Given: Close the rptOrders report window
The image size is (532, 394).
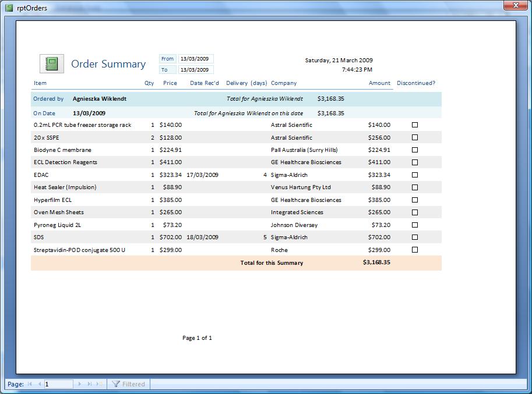Looking at the screenshot, I should (515, 6).
